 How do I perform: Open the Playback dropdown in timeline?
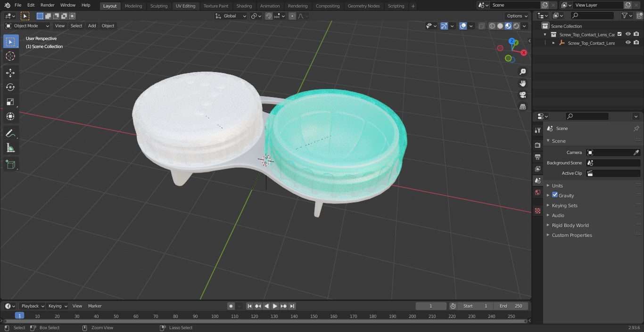tap(33, 306)
